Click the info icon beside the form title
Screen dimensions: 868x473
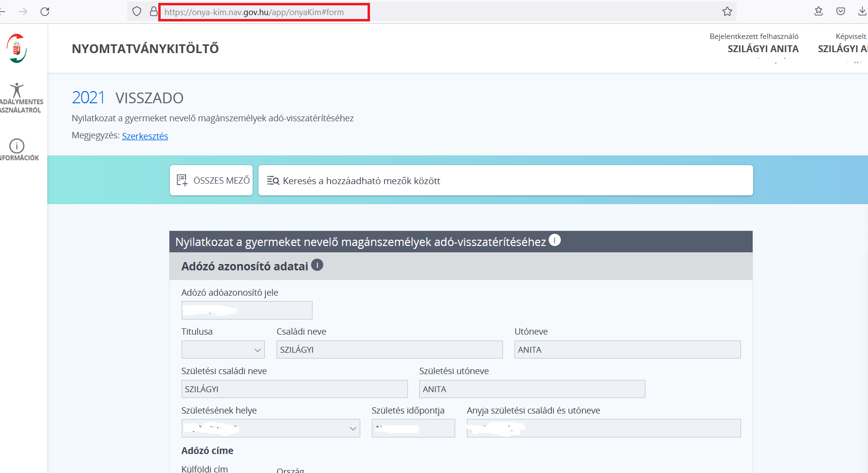click(x=554, y=240)
